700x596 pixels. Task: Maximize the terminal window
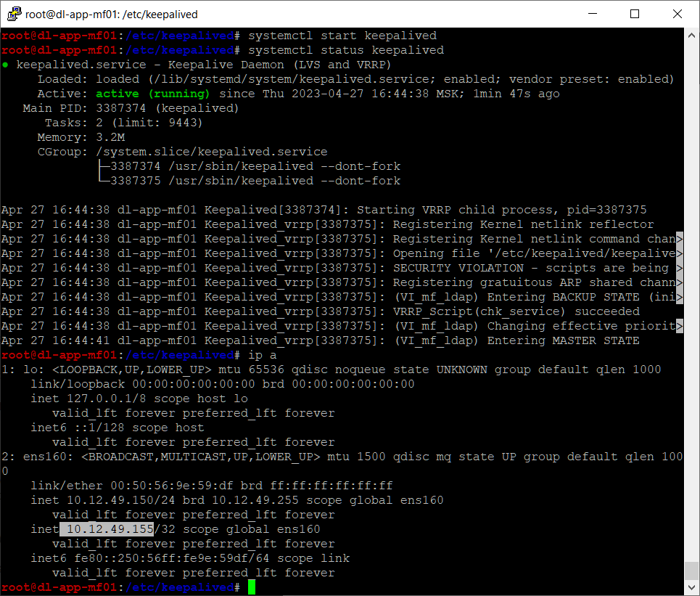tap(635, 14)
